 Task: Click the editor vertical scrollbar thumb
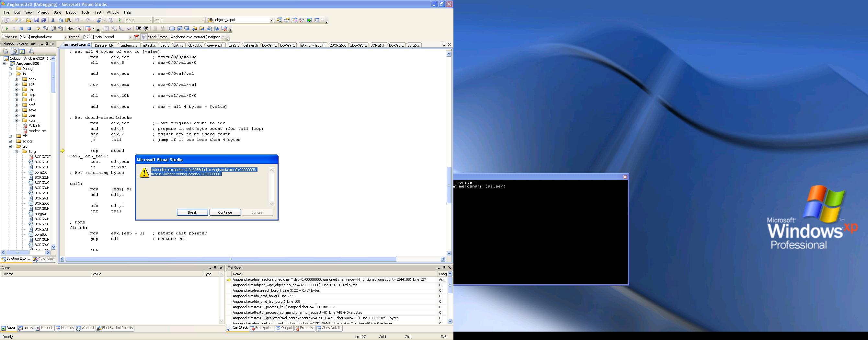pos(449,185)
